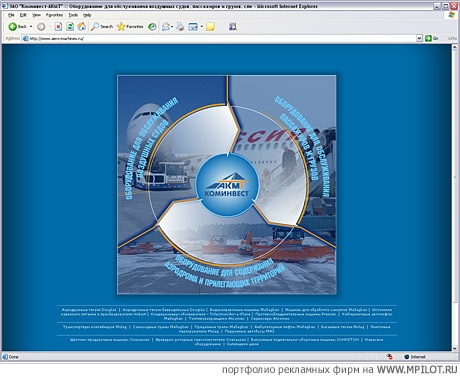Expand the Links toolbar label
The width and height of the screenshot is (460, 377).
coord(452,38)
